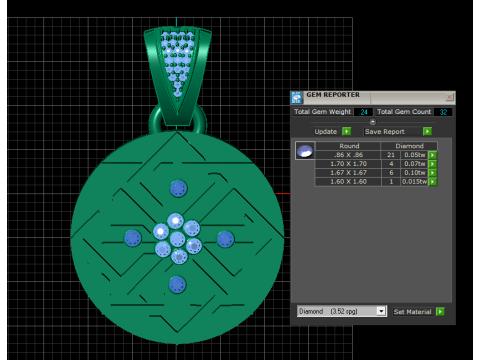
Task: Click the green arrow for 1.70 X 1.70 row
Action: 432,164
